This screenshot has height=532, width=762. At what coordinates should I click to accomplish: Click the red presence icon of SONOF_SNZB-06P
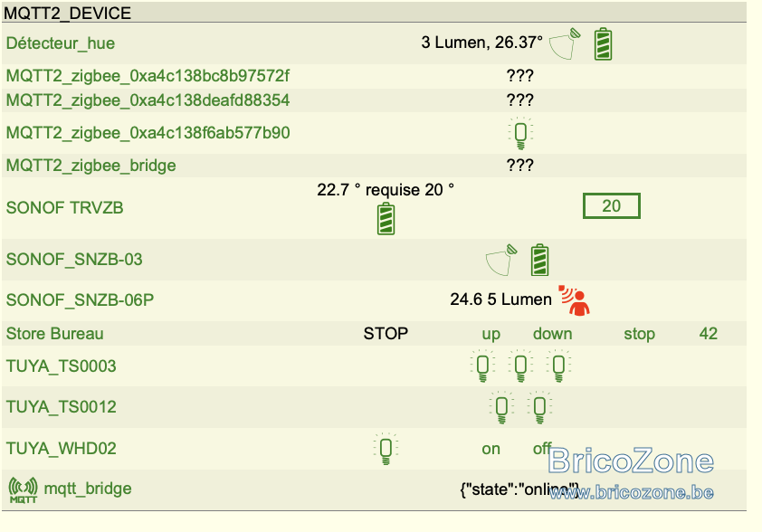click(574, 300)
